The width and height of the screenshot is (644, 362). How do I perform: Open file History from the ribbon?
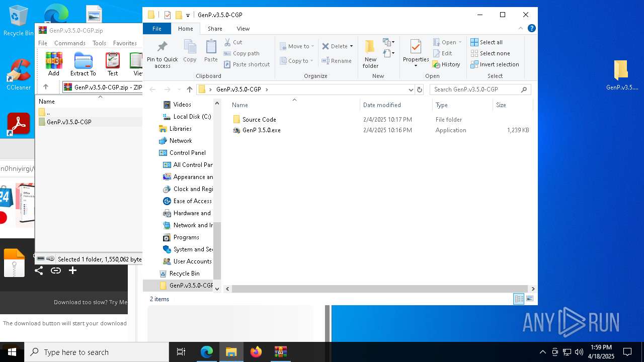[447, 64]
